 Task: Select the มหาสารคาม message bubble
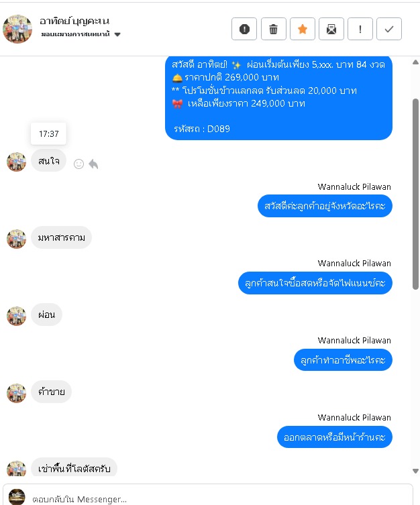tap(61, 237)
